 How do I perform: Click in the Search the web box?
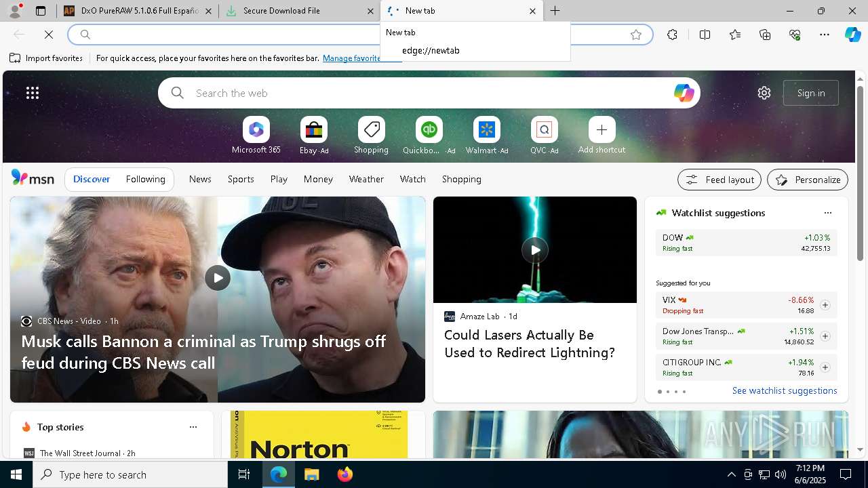click(429, 93)
